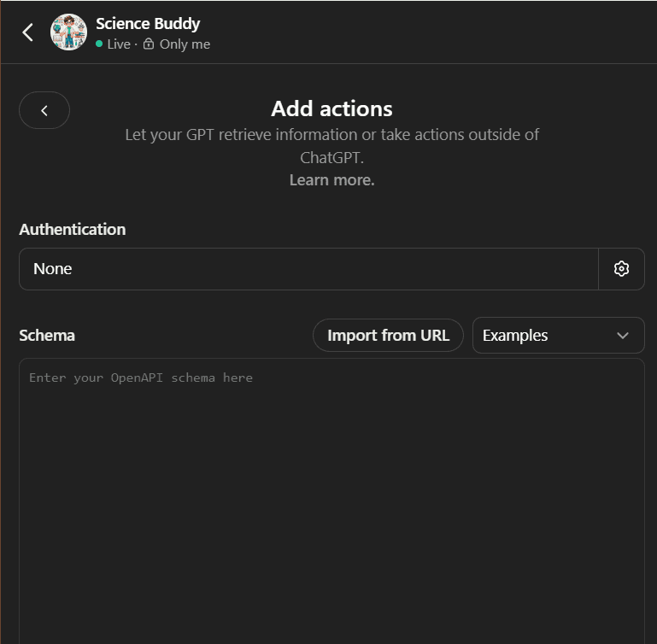Go back using the top header arrow
Viewport: 657px width, 644px height.
[27, 32]
